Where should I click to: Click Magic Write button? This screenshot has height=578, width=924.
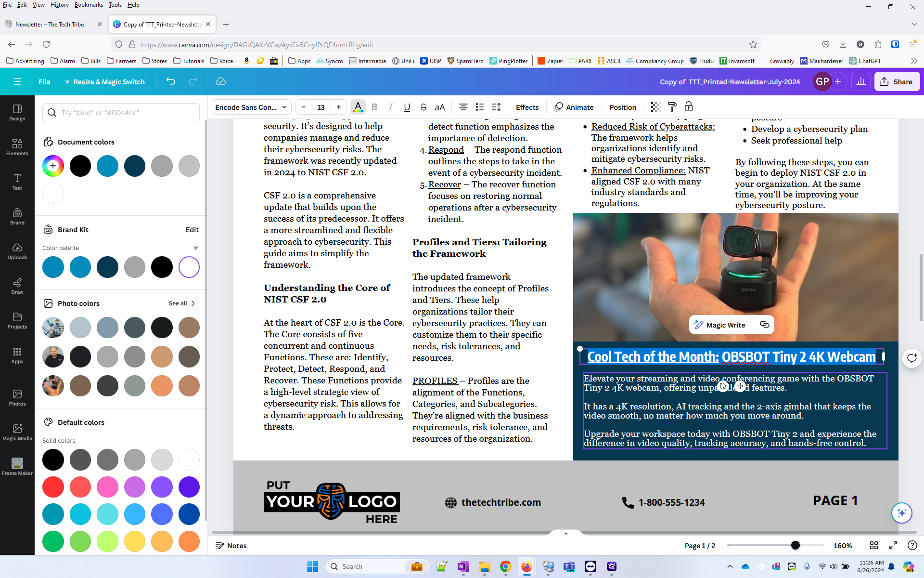point(720,325)
